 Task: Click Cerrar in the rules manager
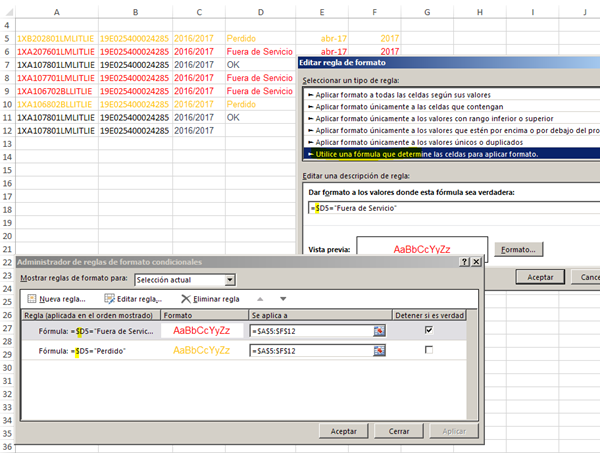click(399, 431)
